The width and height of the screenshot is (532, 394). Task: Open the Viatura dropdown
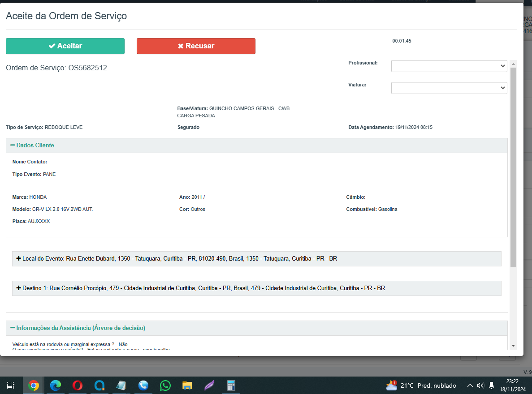(x=449, y=88)
